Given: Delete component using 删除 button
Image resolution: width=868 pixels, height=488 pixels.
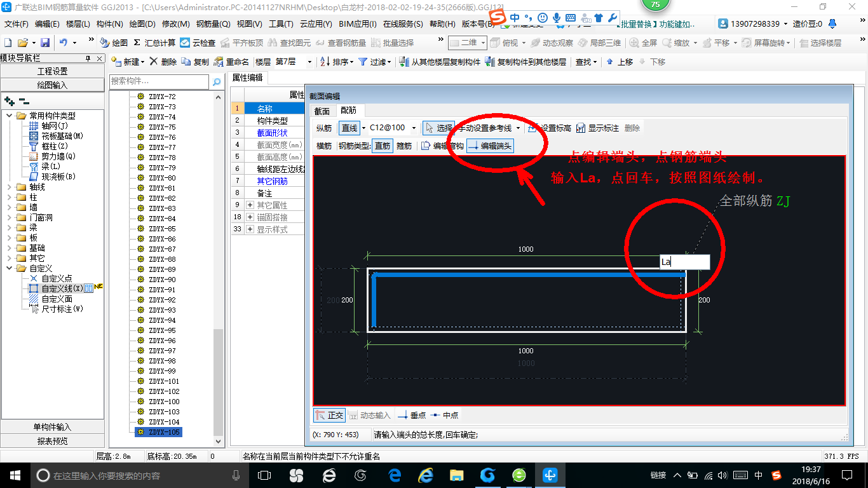Looking at the screenshot, I should point(163,62).
